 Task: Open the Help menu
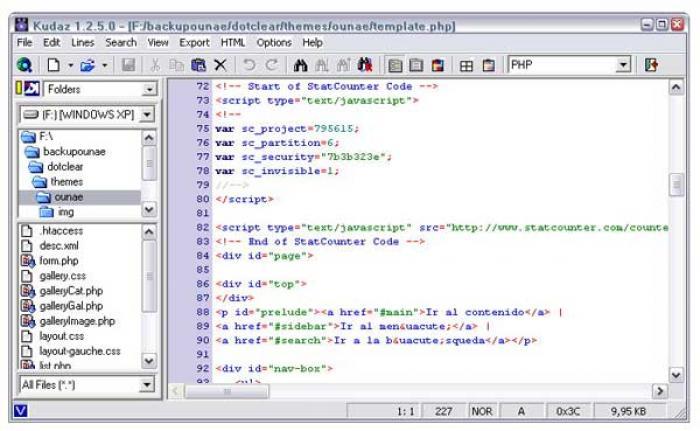click(x=312, y=42)
